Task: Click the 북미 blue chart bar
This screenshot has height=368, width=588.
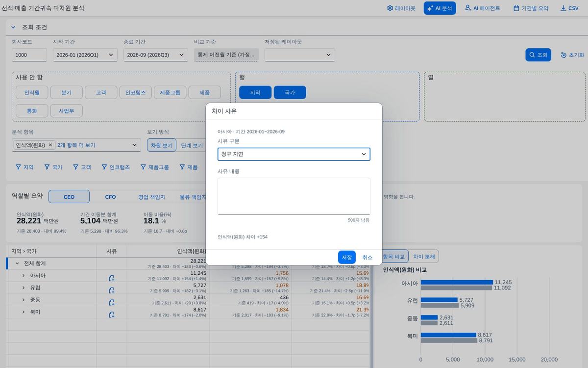Action: 448,335
